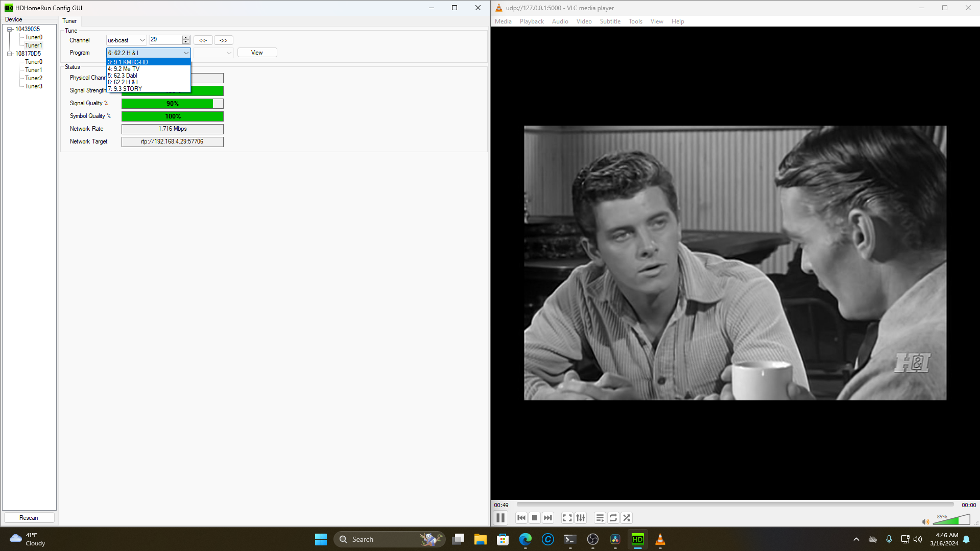Show hidden system tray icons

pos(856,539)
